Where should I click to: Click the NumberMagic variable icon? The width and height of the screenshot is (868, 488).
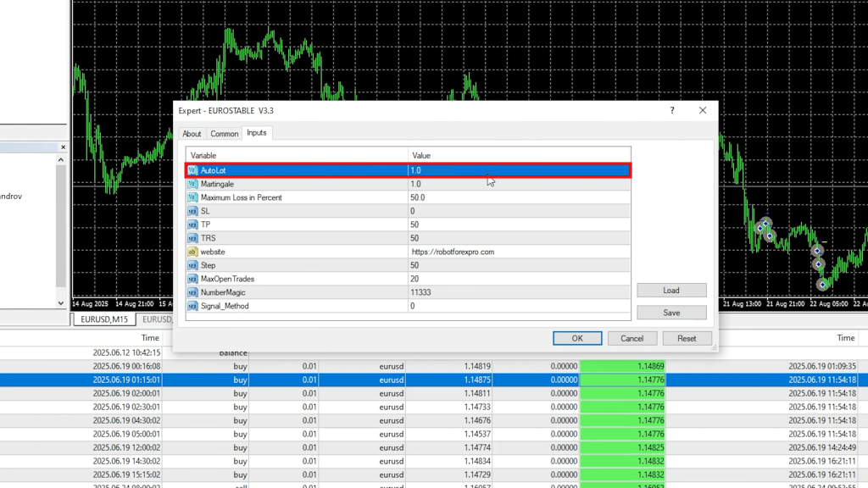[x=192, y=292]
